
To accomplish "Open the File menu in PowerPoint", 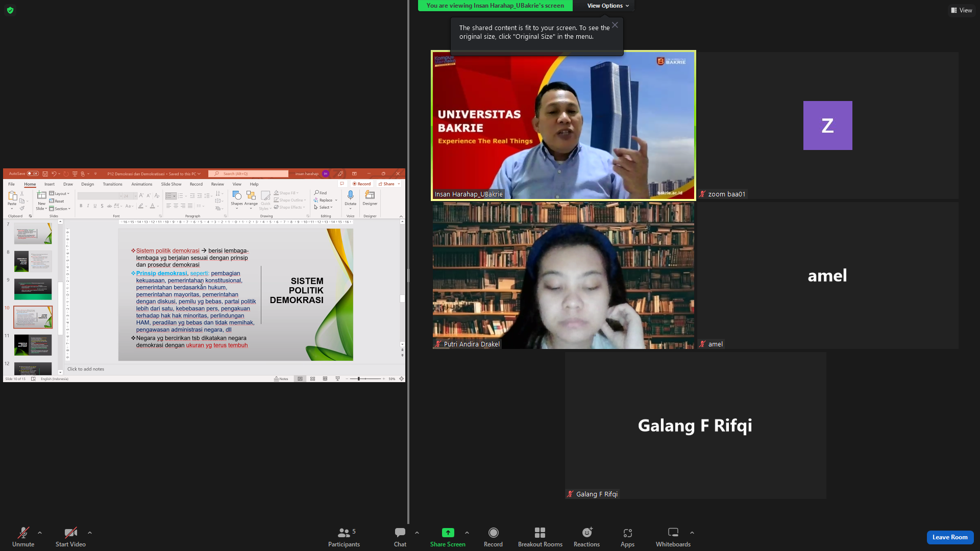I will [x=11, y=184].
